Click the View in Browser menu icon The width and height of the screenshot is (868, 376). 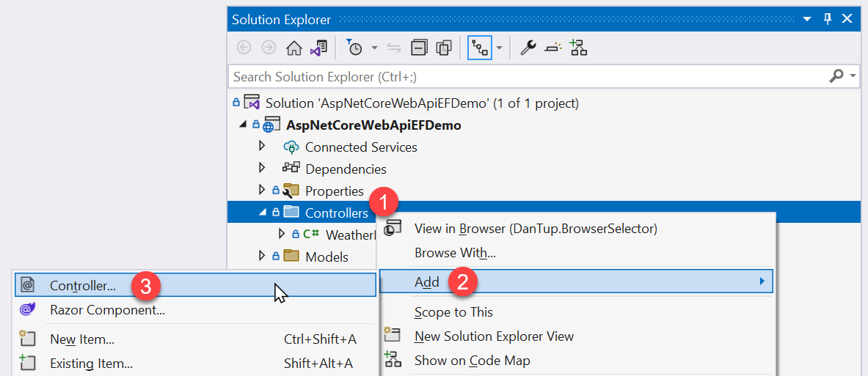click(x=393, y=229)
